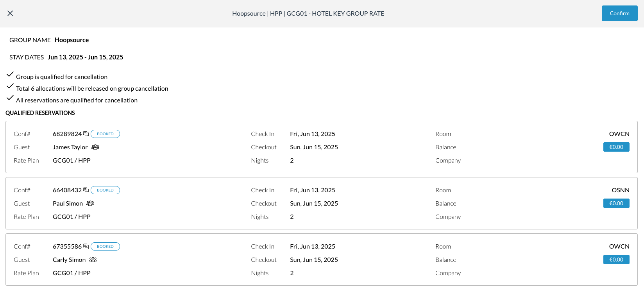Select confirmation number 67355586
Image resolution: width=644 pixels, height=299 pixels.
point(67,246)
